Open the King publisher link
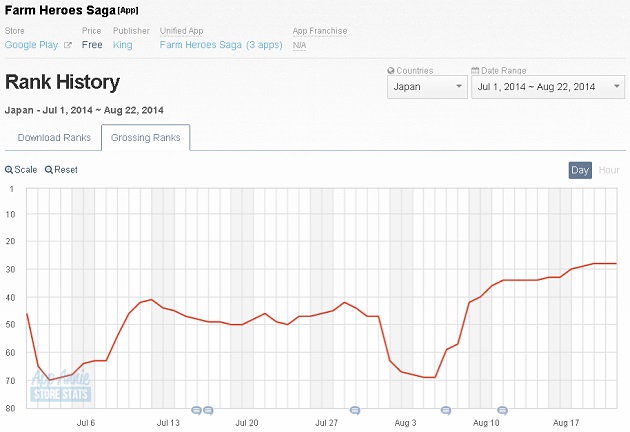The image size is (630, 432). pos(123,45)
